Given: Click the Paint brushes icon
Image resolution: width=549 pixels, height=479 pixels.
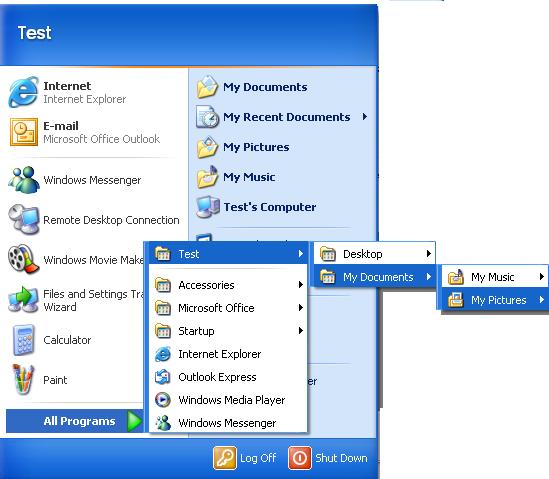Looking at the screenshot, I should [x=23, y=380].
